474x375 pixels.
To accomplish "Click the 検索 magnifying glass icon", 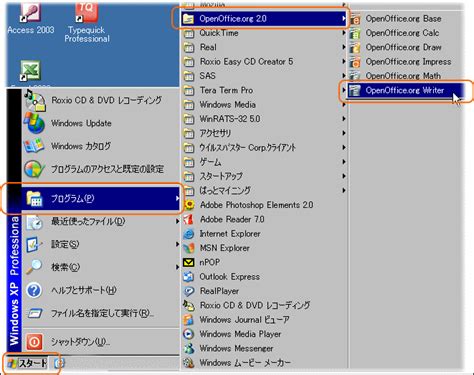I will 34,267.
